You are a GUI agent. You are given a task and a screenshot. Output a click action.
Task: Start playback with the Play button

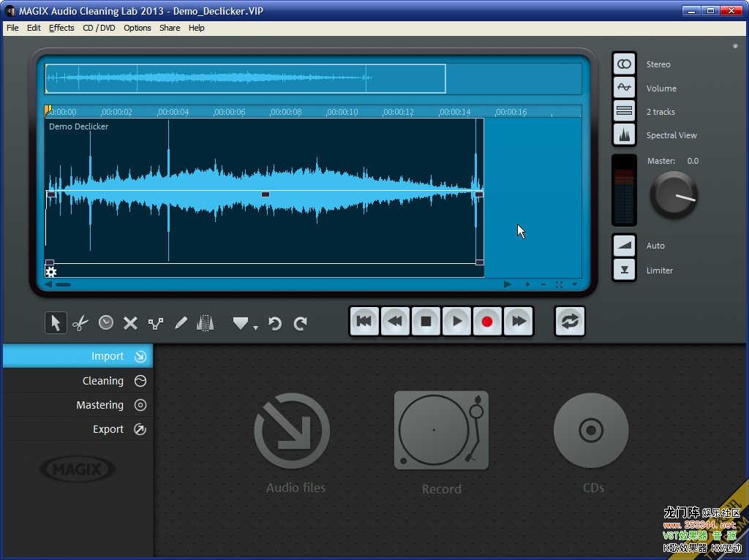click(456, 321)
